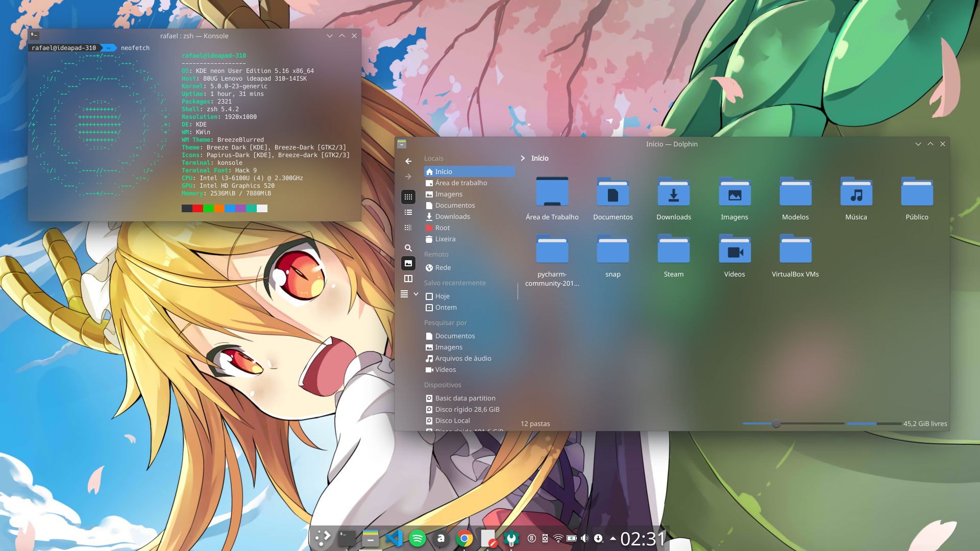The image size is (980, 551).
Task: Go back with the Dolphin back arrow
Action: [408, 161]
